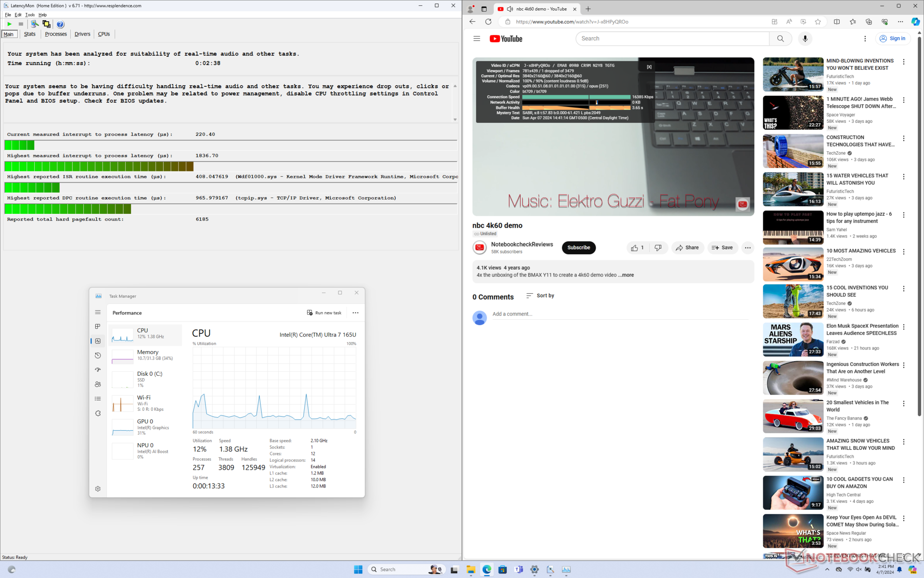Open Task Manager App history page icon
924x578 pixels.
[x=98, y=355]
